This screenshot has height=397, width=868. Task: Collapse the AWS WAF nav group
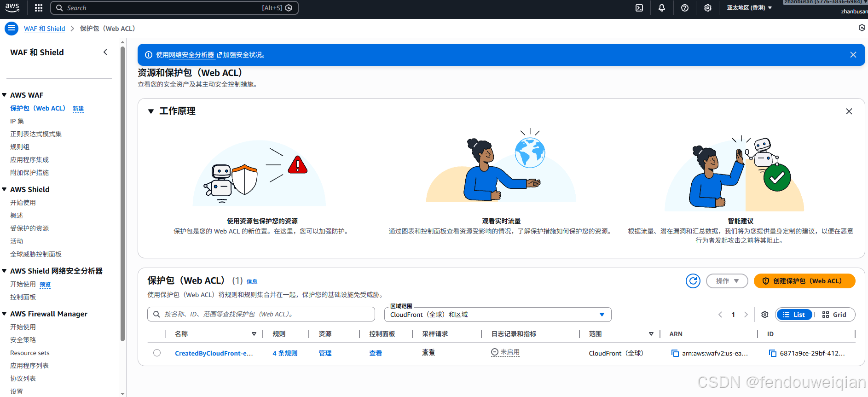[4, 95]
